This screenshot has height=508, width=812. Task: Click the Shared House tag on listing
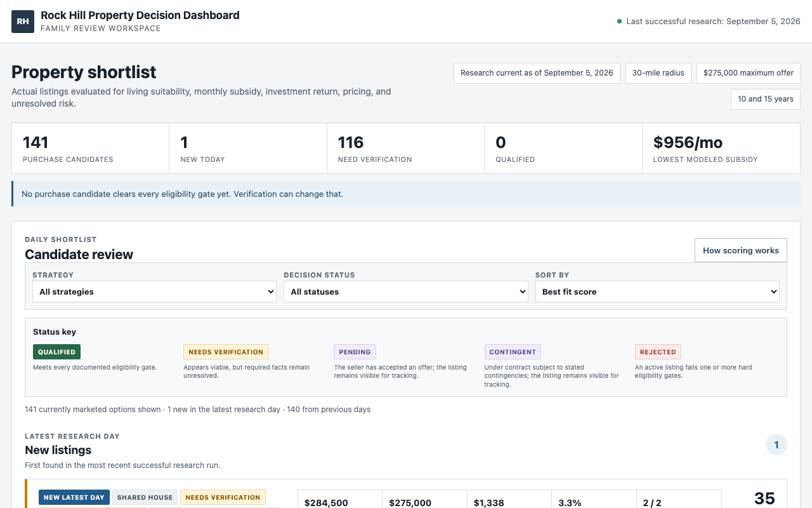coord(145,497)
